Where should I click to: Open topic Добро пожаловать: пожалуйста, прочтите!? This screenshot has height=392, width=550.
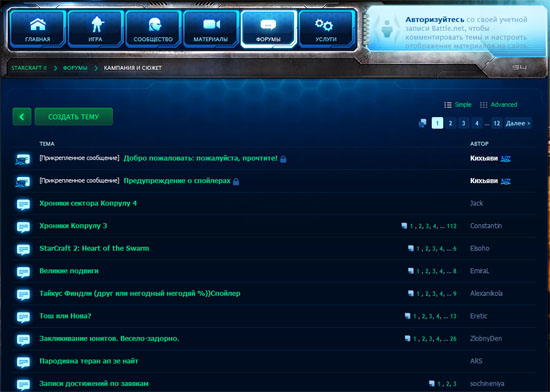[x=200, y=158]
